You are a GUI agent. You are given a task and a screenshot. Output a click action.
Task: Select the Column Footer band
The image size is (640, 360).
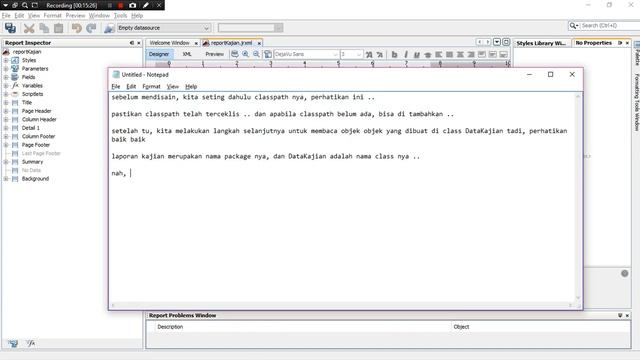point(38,136)
